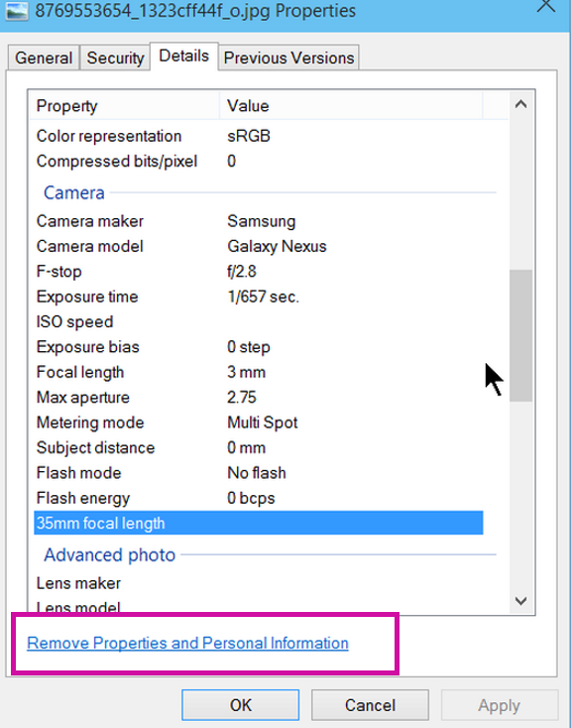
Task: Click the vertical scrollbar thumb
Action: pos(520,335)
